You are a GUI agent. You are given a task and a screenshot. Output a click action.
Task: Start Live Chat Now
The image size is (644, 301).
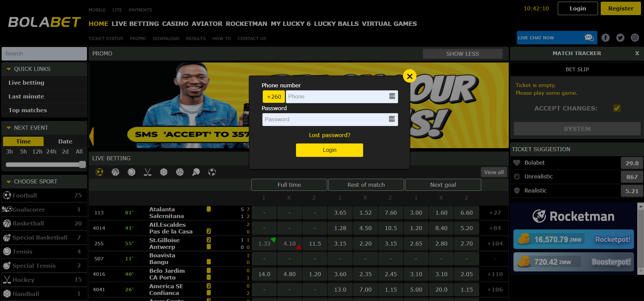(557, 38)
